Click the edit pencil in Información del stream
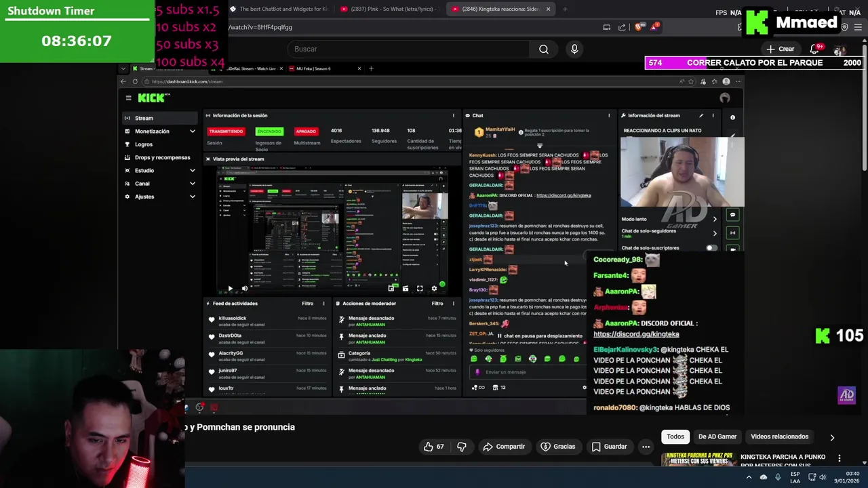 tap(701, 115)
